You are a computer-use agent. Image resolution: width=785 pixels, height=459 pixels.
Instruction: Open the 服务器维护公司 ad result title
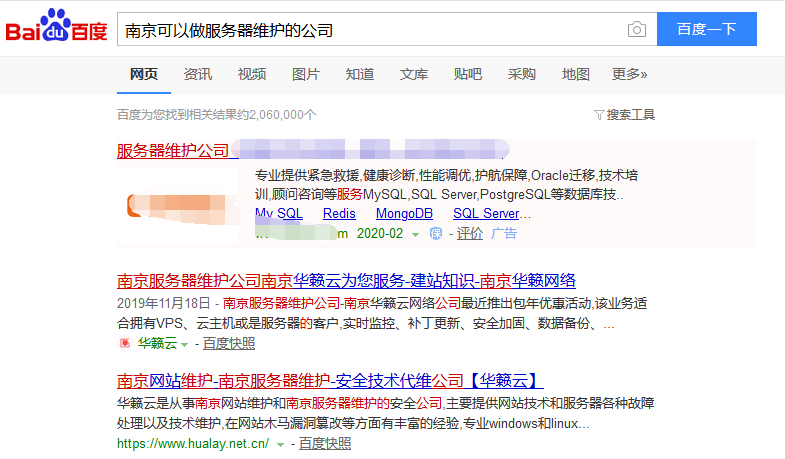173,150
